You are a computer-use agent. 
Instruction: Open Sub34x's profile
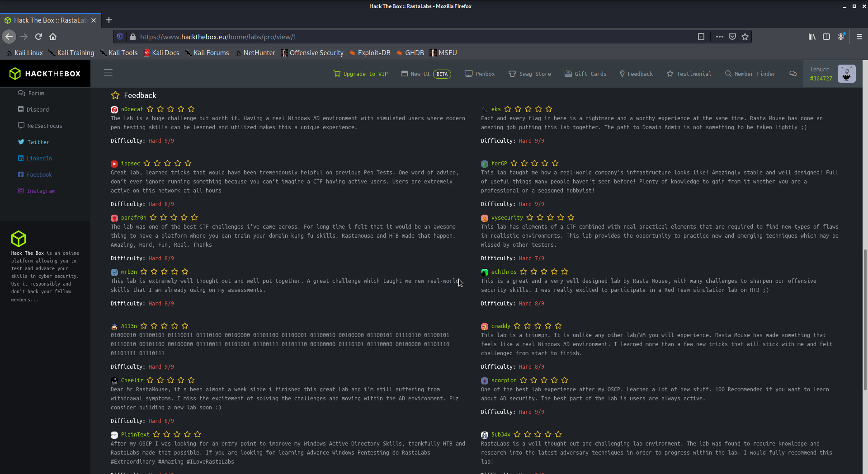pos(500,435)
